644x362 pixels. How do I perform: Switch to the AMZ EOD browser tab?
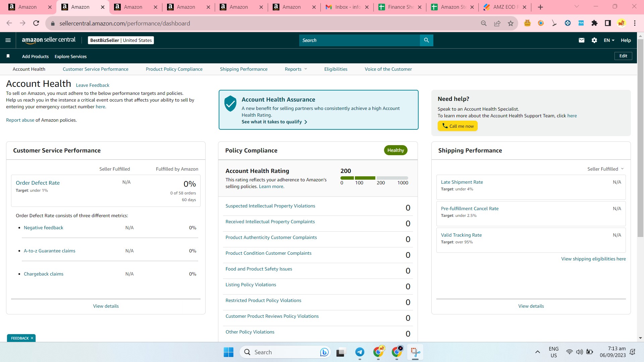[505, 7]
